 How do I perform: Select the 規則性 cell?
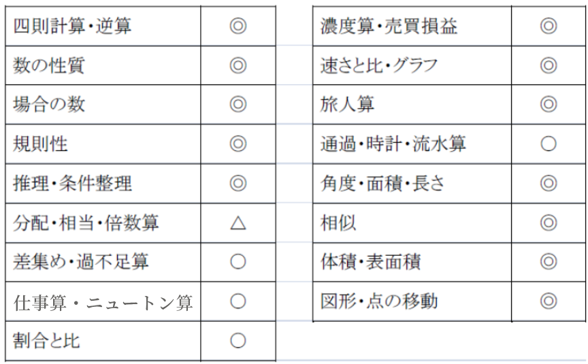tap(103, 144)
